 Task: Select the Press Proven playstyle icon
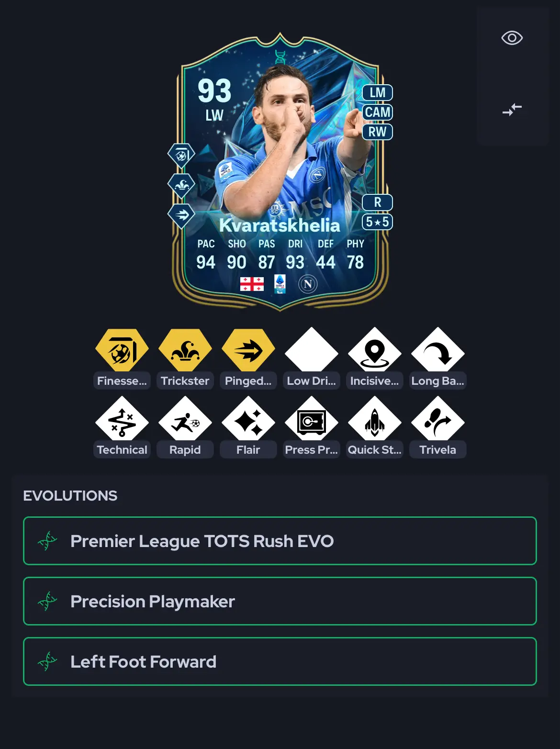(x=312, y=420)
